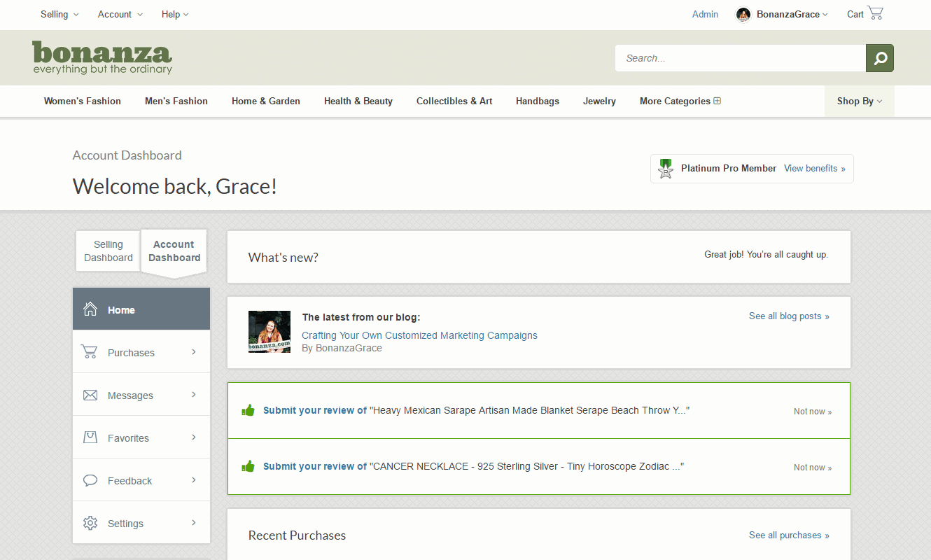Click the Favorites bag icon
The image size is (931, 560).
(90, 437)
